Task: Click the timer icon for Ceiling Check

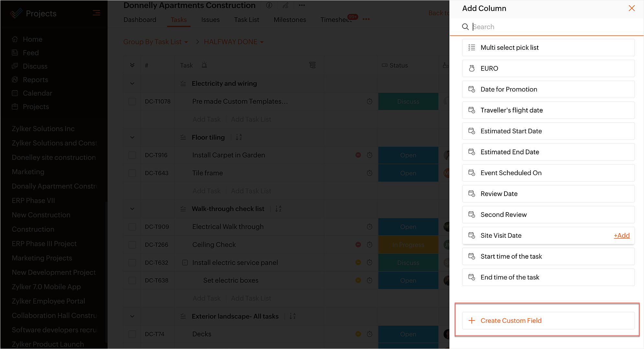Action: (x=369, y=245)
